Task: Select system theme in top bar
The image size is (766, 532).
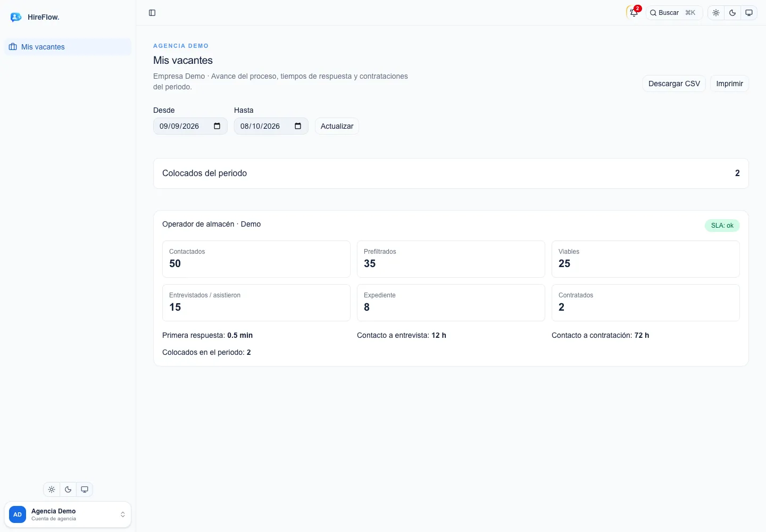Action: coord(749,13)
